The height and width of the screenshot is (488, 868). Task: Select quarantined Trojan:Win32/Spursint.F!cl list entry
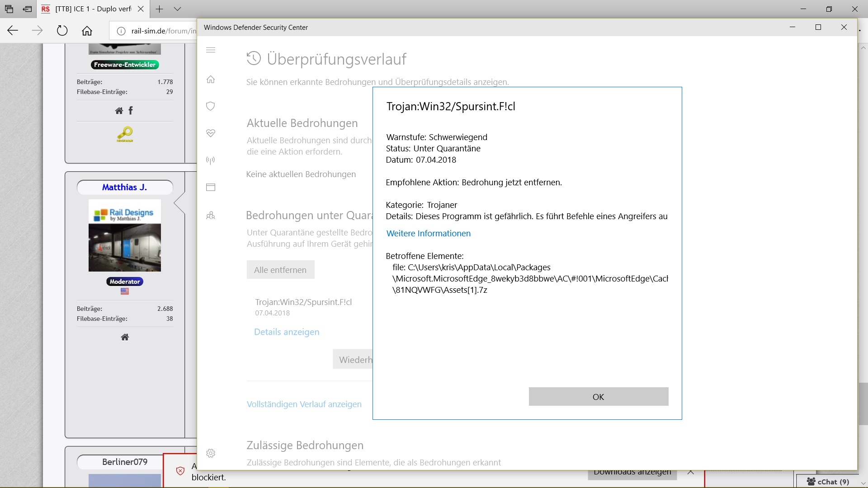(303, 307)
